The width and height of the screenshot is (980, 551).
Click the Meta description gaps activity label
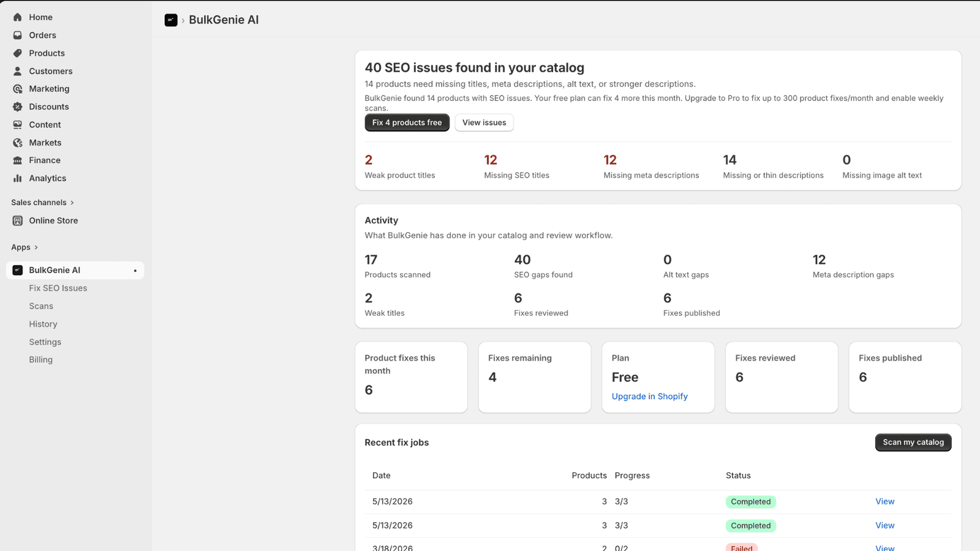tap(853, 275)
